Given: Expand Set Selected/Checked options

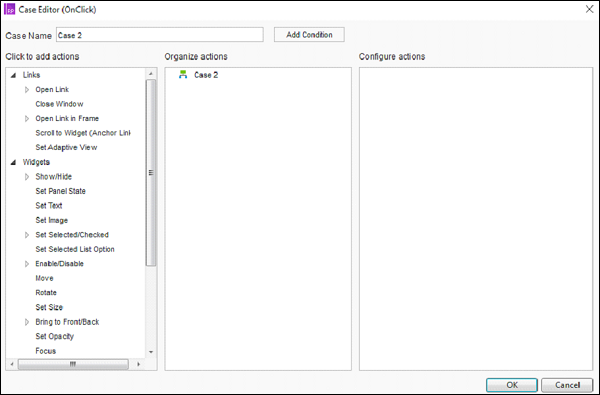Looking at the screenshot, I should click(x=27, y=235).
